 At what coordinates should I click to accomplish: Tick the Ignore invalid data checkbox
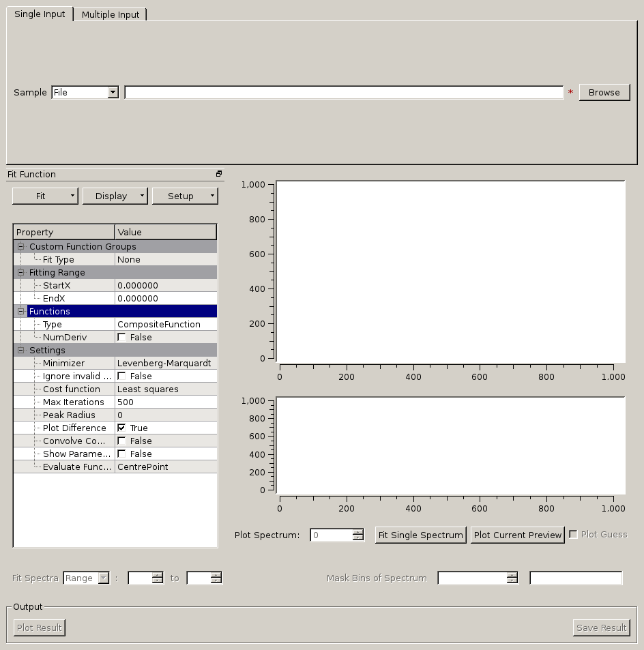121,376
